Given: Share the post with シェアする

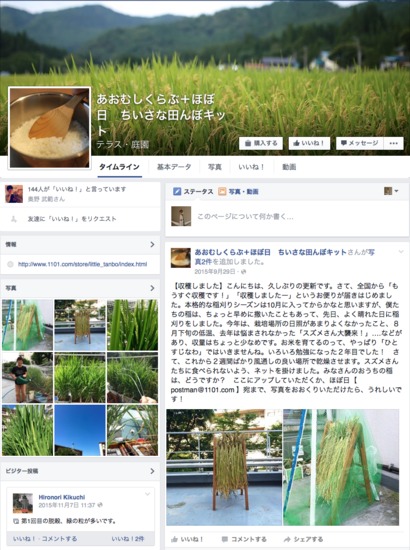Looking at the screenshot, I should click(x=303, y=539).
